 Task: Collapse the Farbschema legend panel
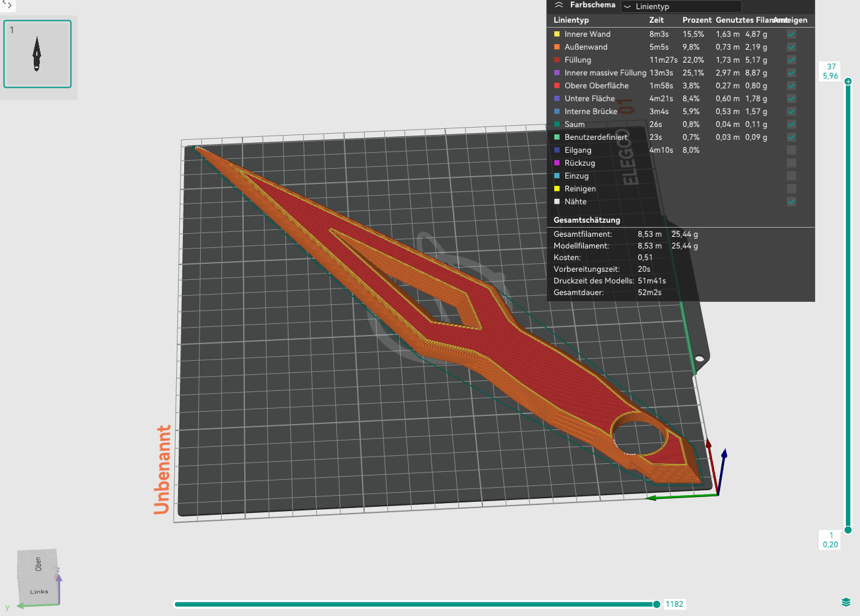(559, 5)
